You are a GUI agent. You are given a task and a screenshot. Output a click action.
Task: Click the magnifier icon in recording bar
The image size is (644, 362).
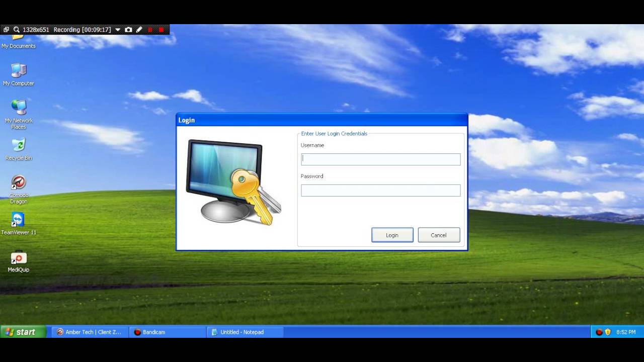point(17,30)
